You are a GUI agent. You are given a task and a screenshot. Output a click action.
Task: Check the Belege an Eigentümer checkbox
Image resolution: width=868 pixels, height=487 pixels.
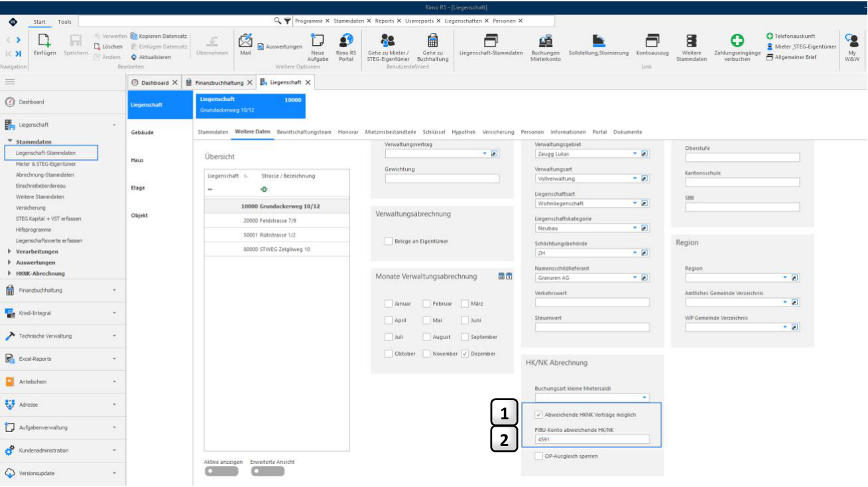389,241
